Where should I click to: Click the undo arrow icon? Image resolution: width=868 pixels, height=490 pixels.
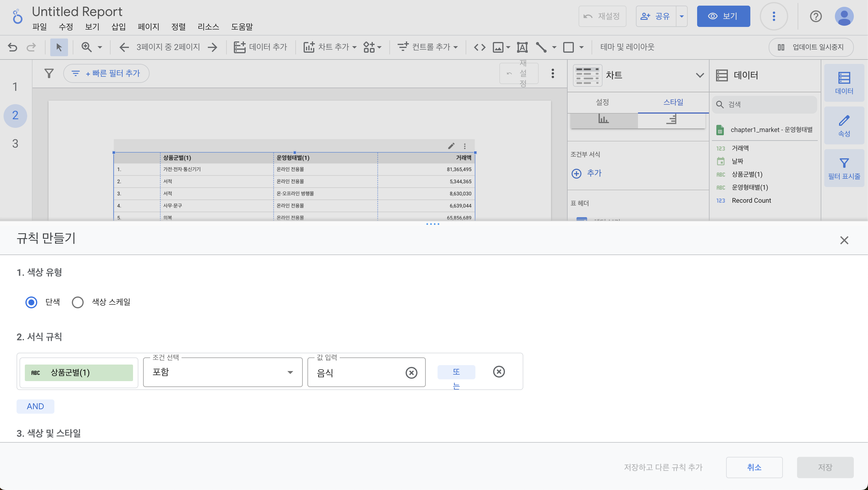pos(12,47)
